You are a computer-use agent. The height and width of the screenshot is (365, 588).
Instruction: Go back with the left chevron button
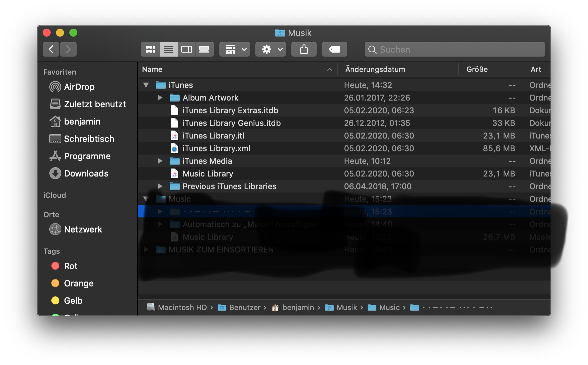pyautogui.click(x=51, y=49)
